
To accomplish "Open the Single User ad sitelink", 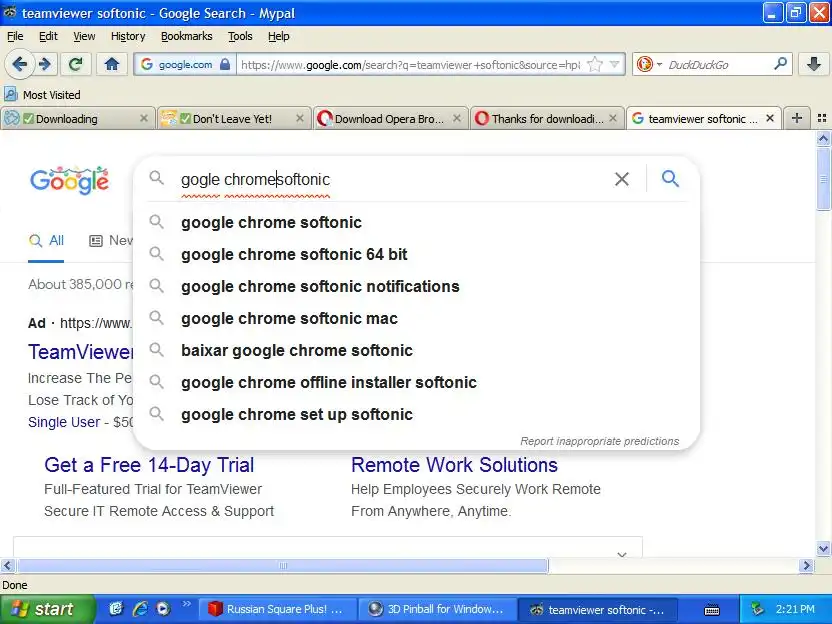I will tap(64, 422).
